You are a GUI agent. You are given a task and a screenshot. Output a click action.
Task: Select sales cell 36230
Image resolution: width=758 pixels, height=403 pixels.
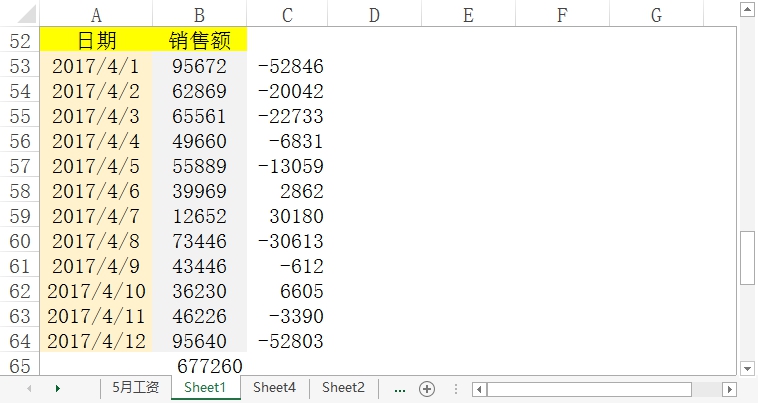pyautogui.click(x=200, y=290)
